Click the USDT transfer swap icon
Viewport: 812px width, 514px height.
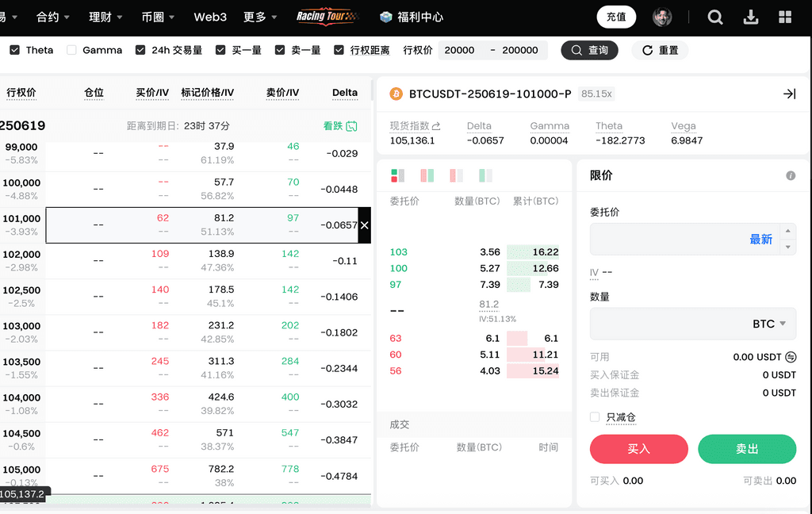(791, 357)
